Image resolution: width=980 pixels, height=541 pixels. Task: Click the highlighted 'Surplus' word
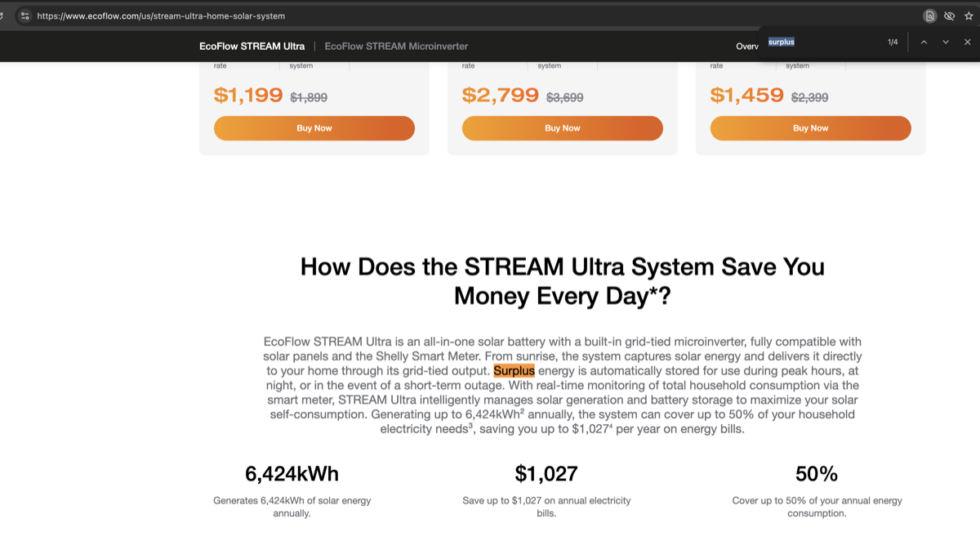pos(514,371)
